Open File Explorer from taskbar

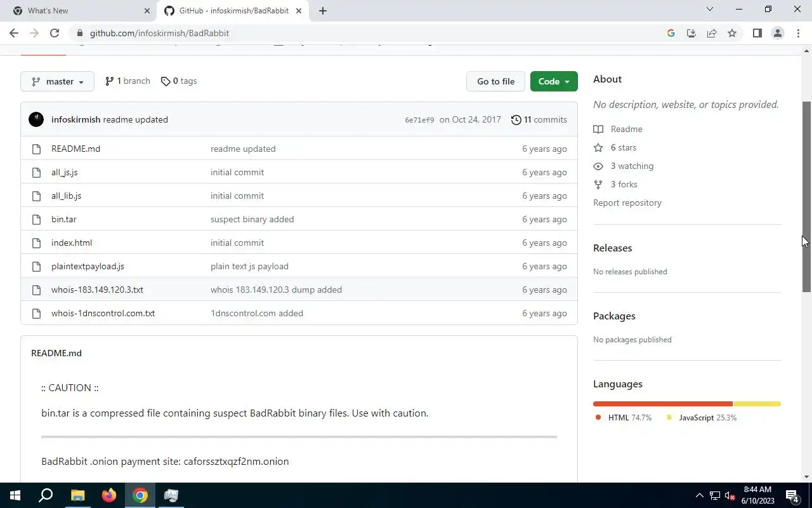tap(77, 495)
